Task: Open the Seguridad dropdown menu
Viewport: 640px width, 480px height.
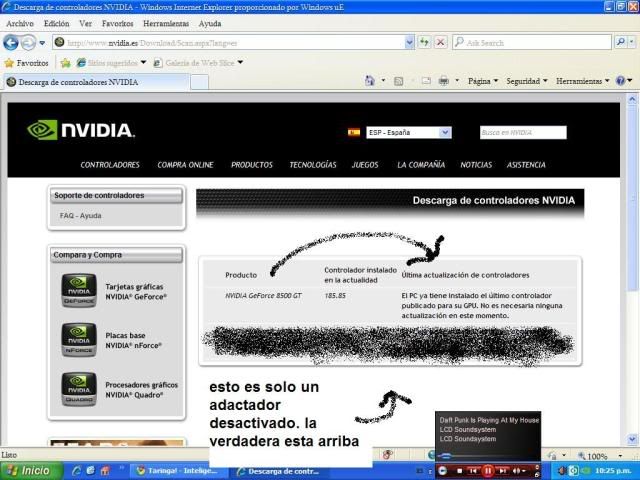Action: [x=527, y=81]
